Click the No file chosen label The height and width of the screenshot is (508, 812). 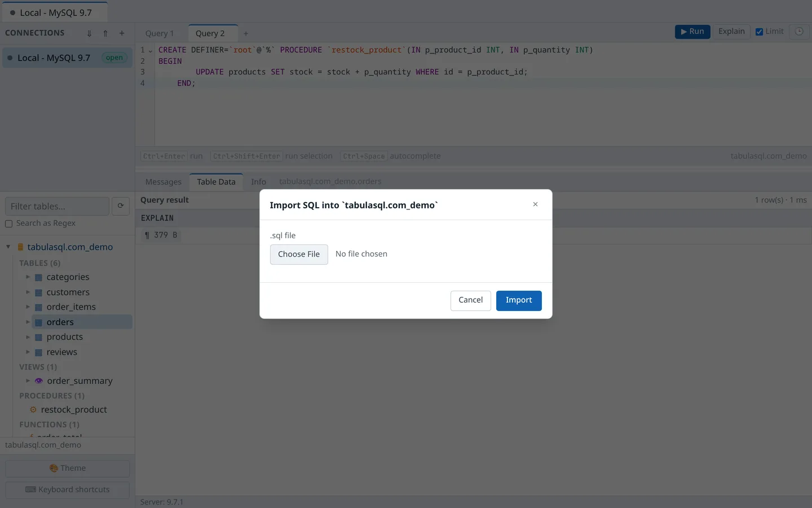[x=361, y=254]
